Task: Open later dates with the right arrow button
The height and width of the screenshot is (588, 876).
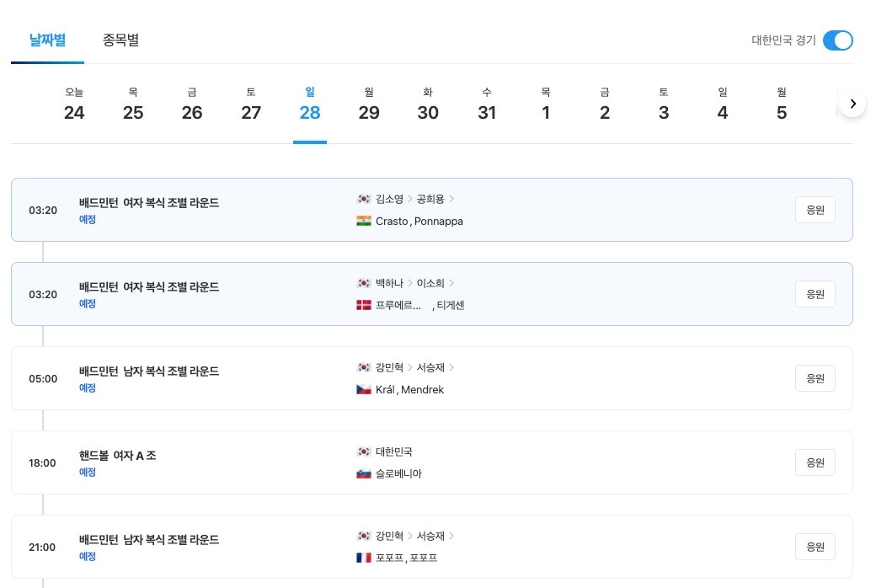Action: coord(852,103)
